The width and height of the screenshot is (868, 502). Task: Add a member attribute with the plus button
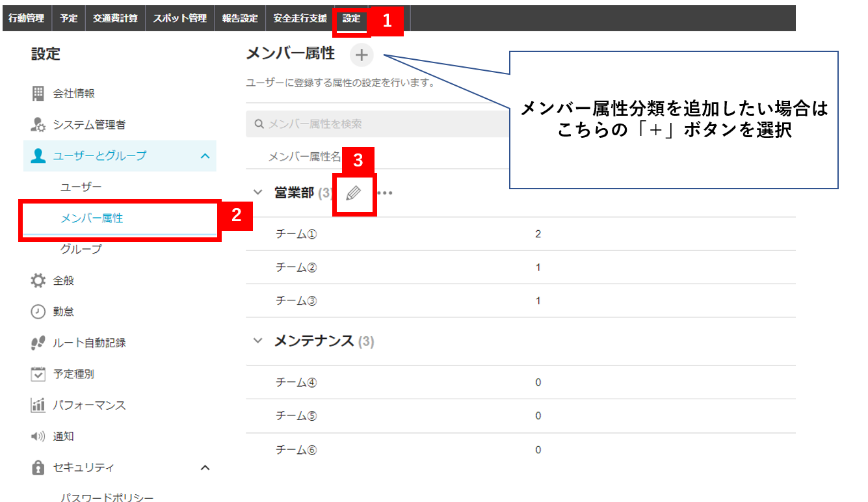click(362, 55)
